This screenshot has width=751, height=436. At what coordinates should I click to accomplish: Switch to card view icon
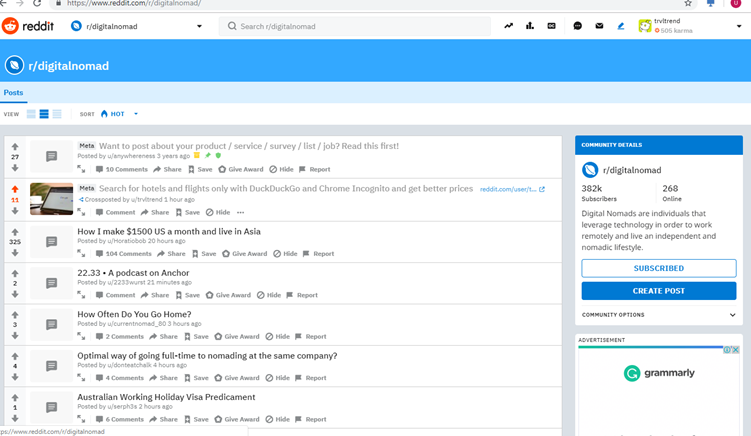point(31,114)
